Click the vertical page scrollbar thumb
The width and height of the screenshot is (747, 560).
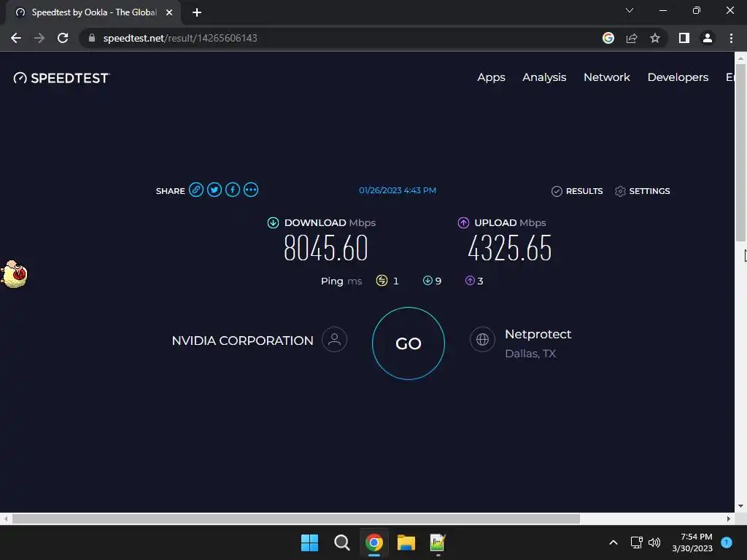740,152
